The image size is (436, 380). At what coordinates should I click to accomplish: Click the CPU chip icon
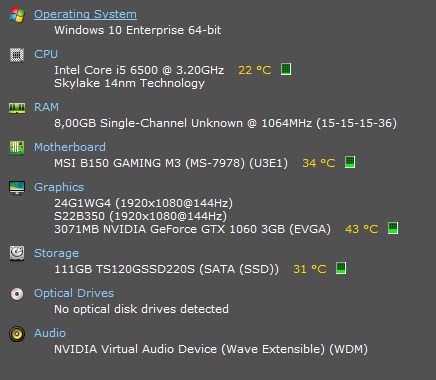coord(17,55)
